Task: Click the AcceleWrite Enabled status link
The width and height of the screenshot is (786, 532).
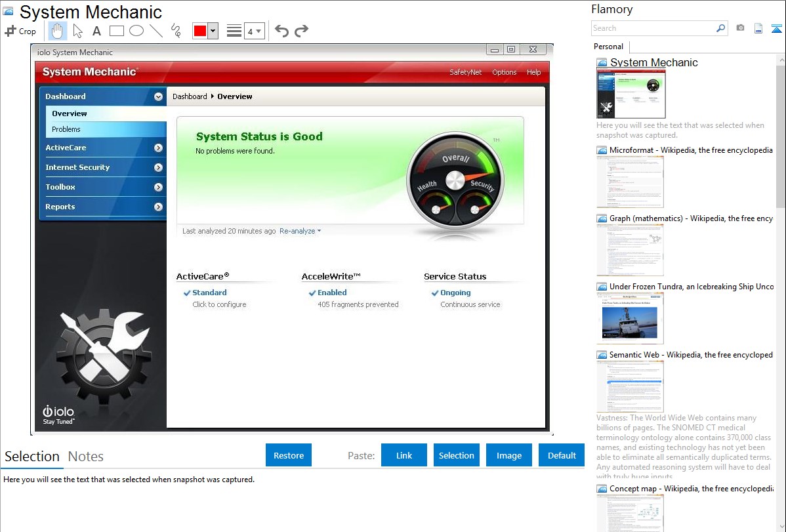Action: coord(332,293)
